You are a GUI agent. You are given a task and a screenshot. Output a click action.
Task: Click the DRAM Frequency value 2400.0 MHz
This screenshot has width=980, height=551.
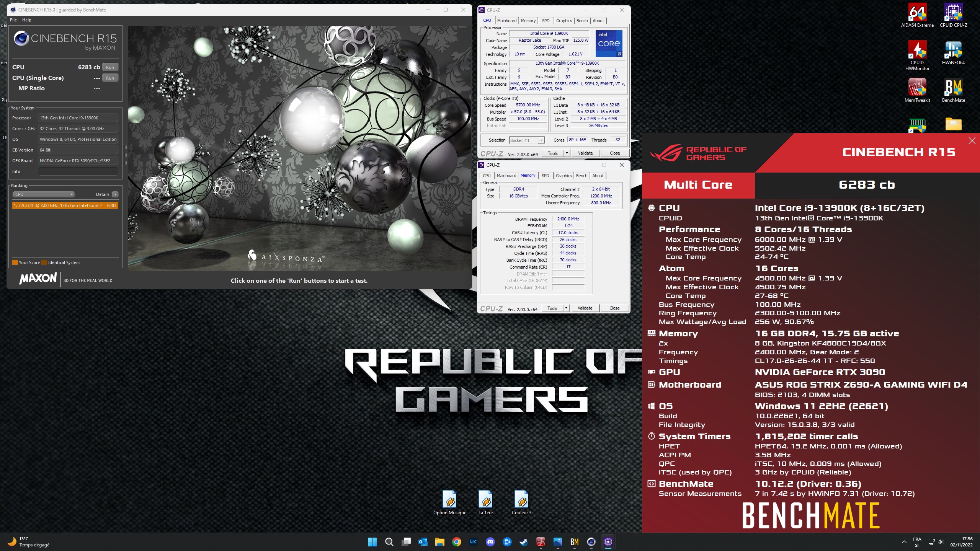click(x=568, y=219)
